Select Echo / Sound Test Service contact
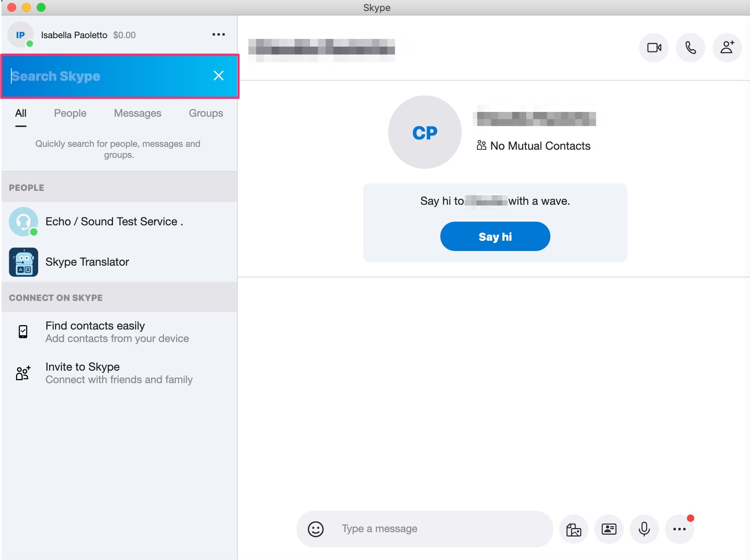The height and width of the screenshot is (560, 750). pos(119,222)
